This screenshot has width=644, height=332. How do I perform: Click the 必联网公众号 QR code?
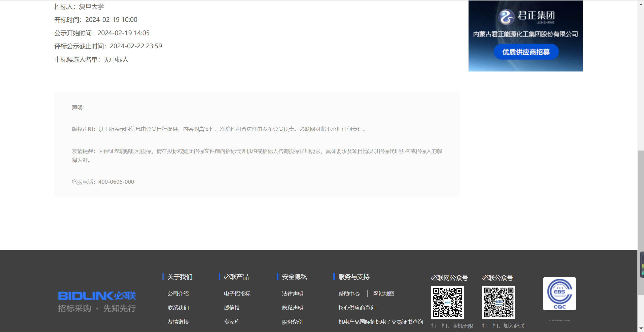click(x=447, y=302)
